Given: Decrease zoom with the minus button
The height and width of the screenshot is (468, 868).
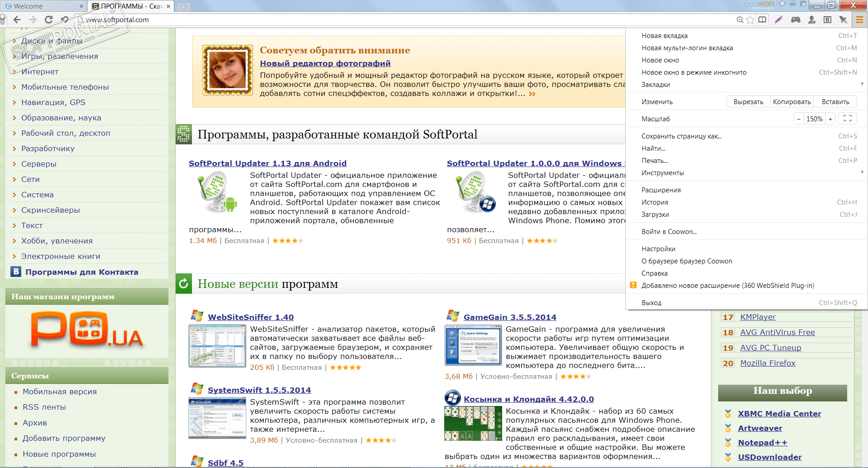Looking at the screenshot, I should pyautogui.click(x=799, y=119).
